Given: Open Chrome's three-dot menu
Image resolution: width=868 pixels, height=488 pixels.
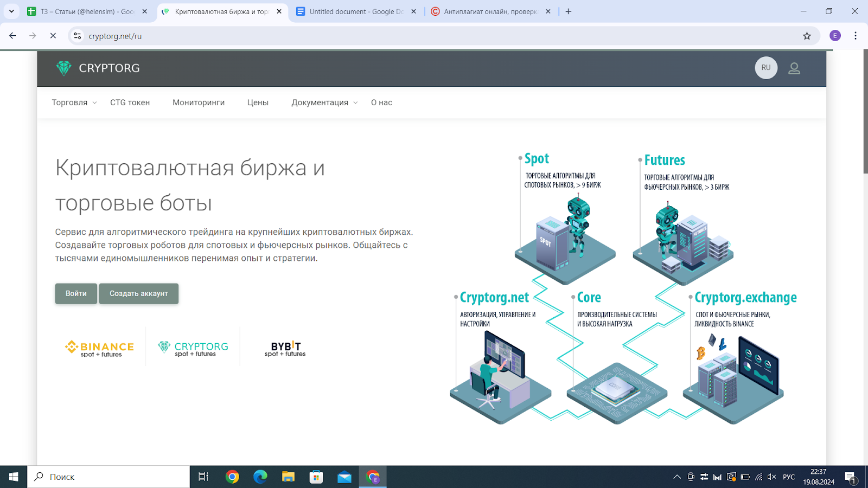Looking at the screenshot, I should pyautogui.click(x=855, y=36).
